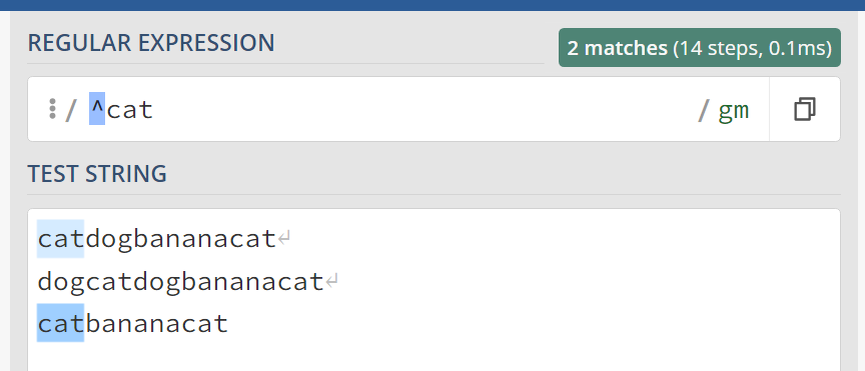Image resolution: width=865 pixels, height=371 pixels.
Task: Click the TEST STRING heading
Action: coord(97,174)
